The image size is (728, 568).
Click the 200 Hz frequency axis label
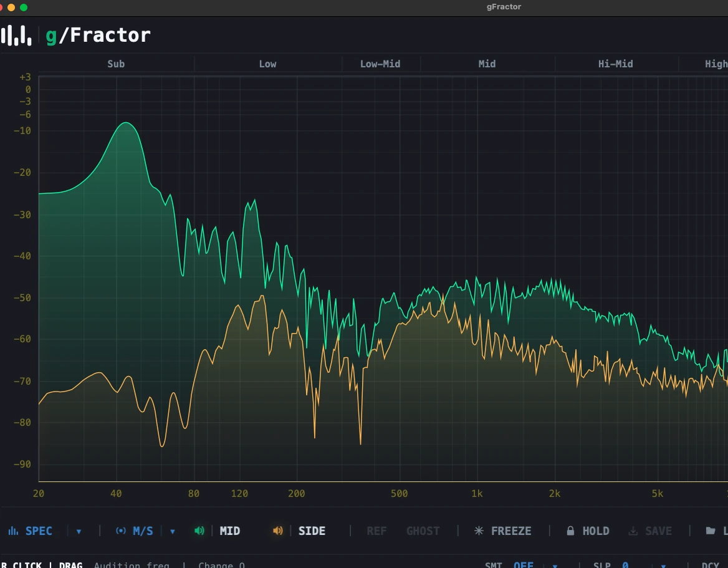pyautogui.click(x=297, y=493)
